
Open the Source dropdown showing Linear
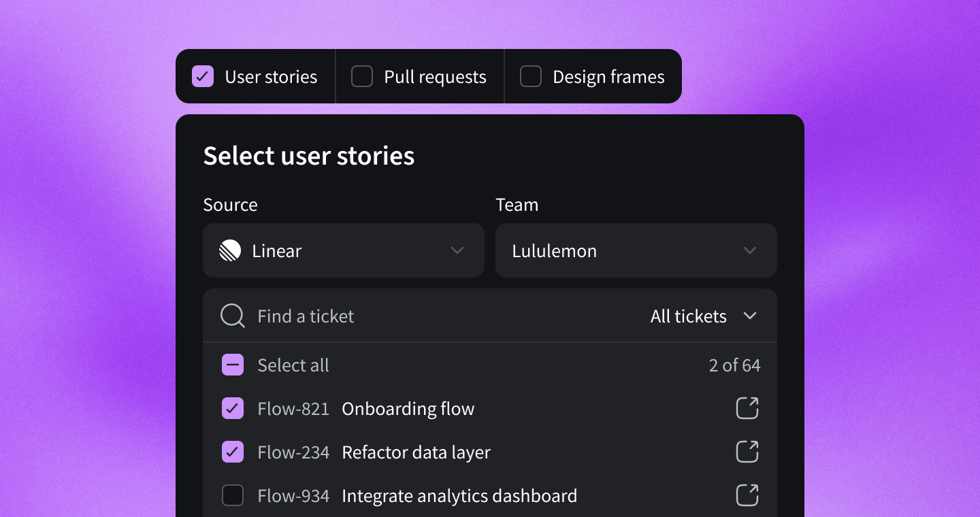point(344,250)
